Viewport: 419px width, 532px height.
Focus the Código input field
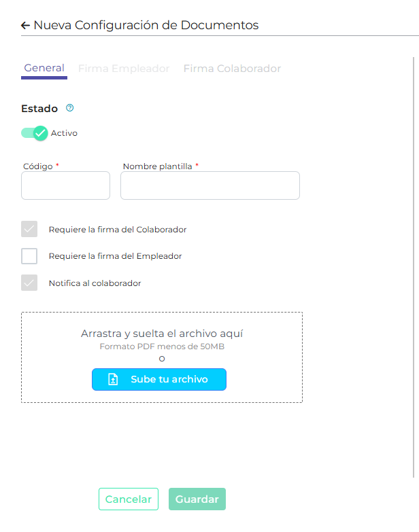click(65, 185)
